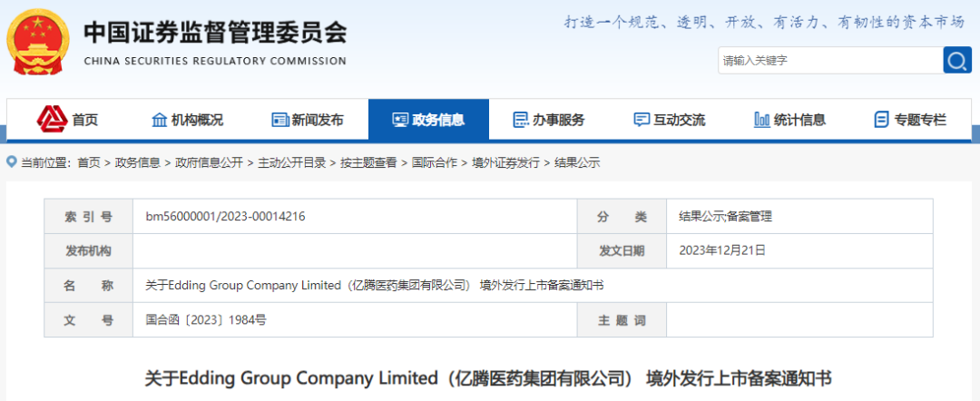Click the blue search magnifier button
Image resolution: width=980 pixels, height=401 pixels.
pos(957,60)
